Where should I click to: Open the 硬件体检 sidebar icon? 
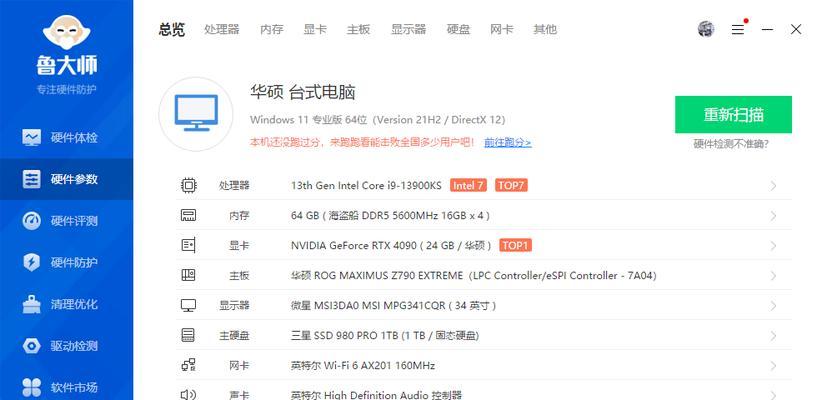32,138
